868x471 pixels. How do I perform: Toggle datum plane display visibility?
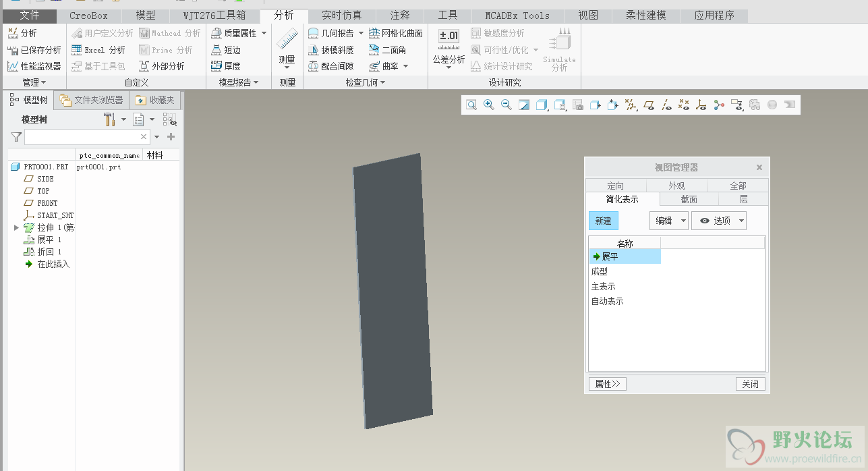(x=649, y=105)
